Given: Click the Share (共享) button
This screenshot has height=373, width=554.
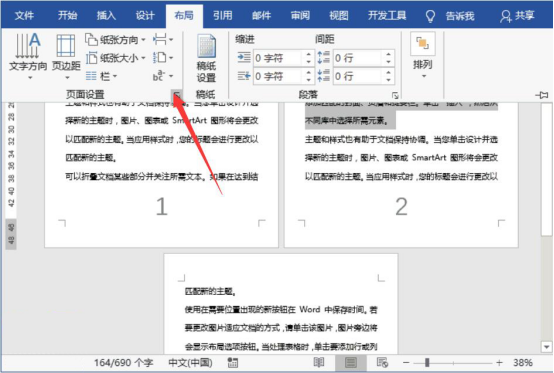Looking at the screenshot, I should 517,16.
